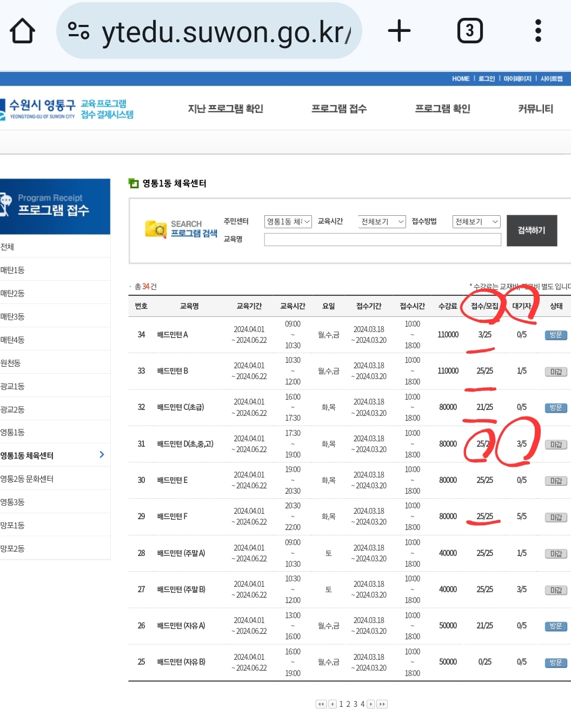Click the 교육명 search input field
571x728 pixels.
(382, 240)
